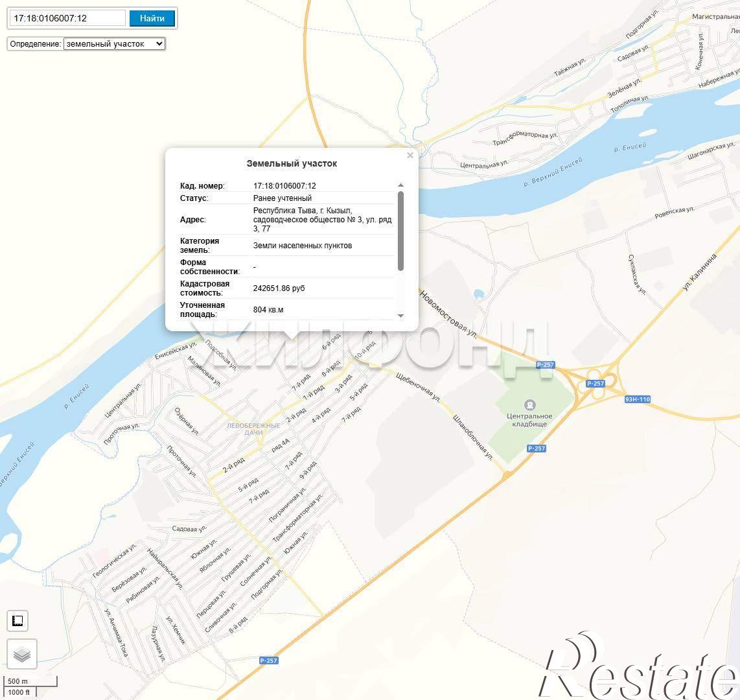This screenshot has width=740, height=700.
Task: Click the Новомостовая ул. street label
Action: (448, 314)
